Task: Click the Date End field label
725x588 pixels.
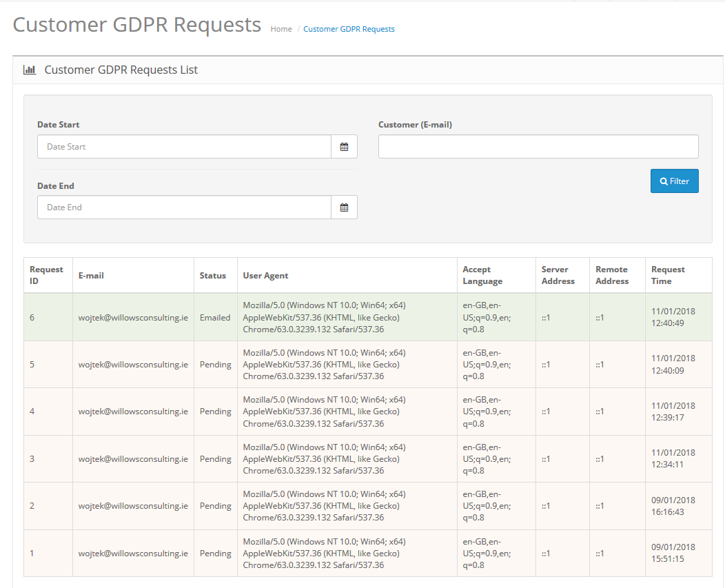Action: [56, 185]
